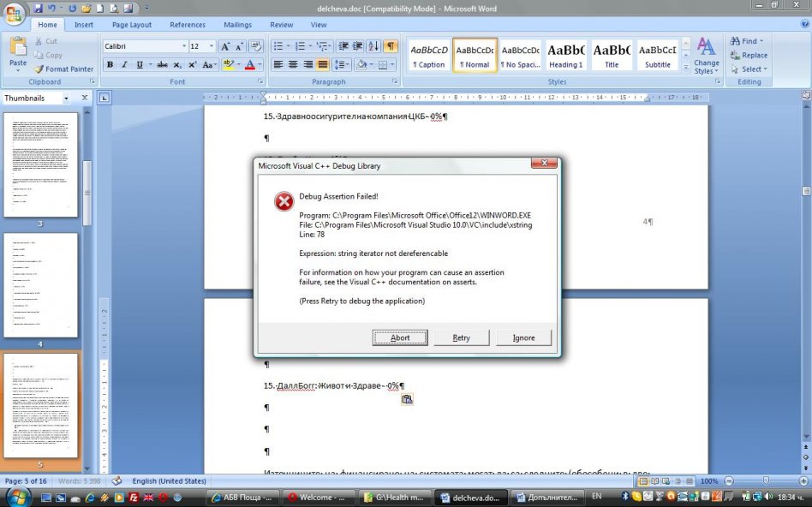Click the Justify alignment icon

(323, 64)
